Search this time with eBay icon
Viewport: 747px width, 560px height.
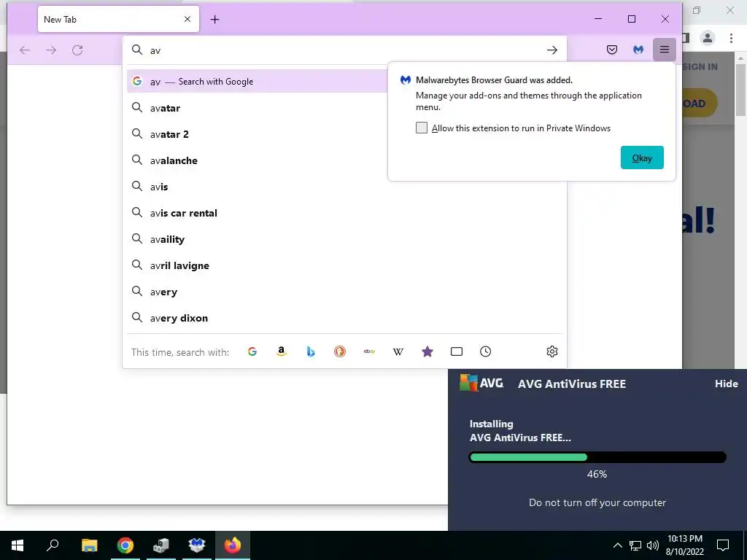[x=369, y=351]
